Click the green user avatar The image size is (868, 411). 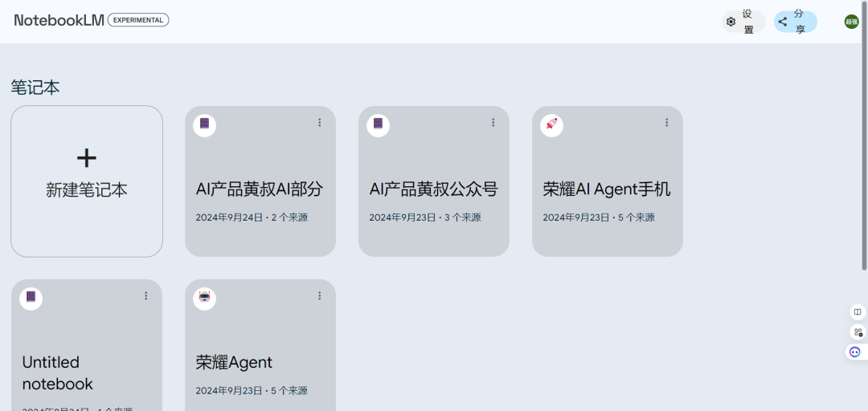point(851,22)
